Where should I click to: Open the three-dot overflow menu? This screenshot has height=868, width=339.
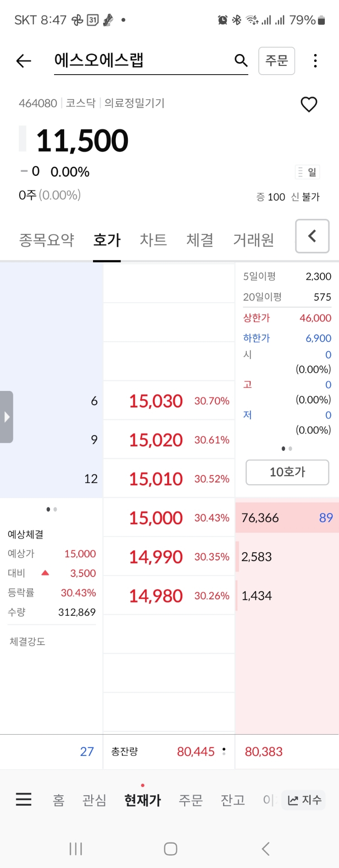[x=315, y=60]
